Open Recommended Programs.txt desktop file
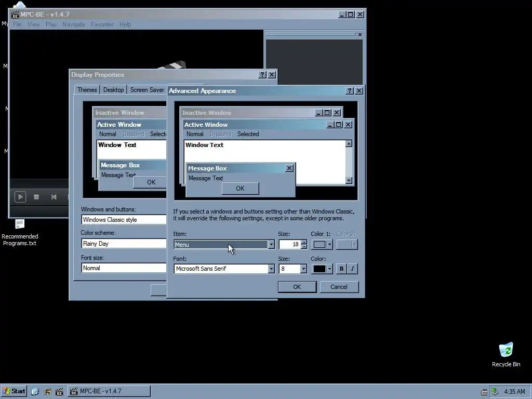 (20, 232)
